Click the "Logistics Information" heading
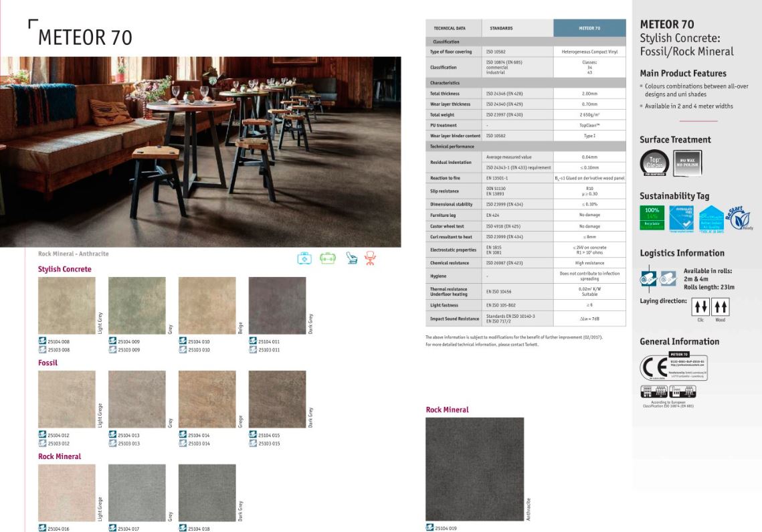 point(682,253)
